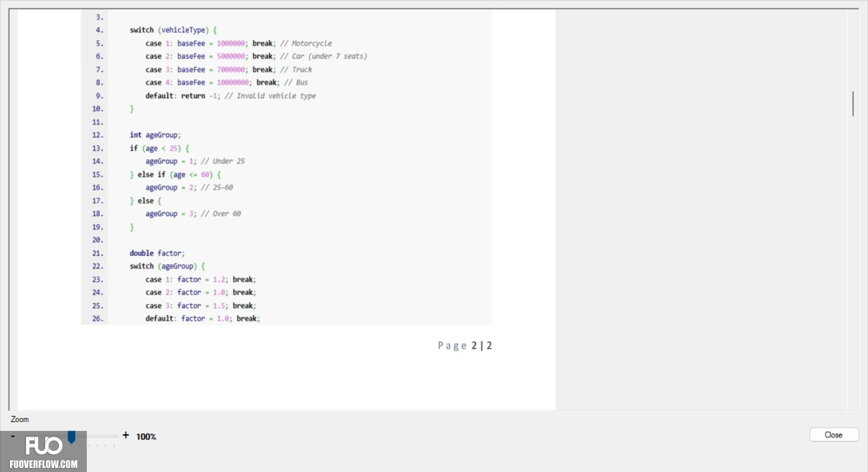Click the line 'case 3: factor = 1.5; break;'
This screenshot has height=472, width=868.
(x=201, y=306)
